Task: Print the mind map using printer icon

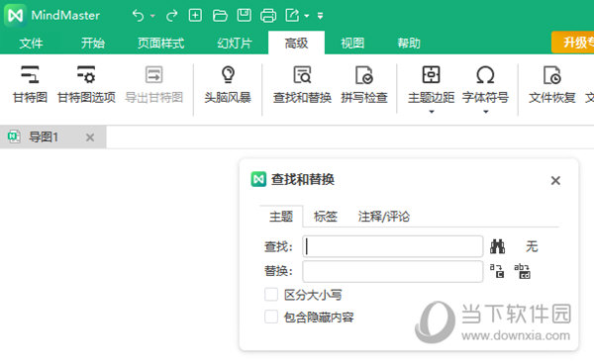Action: point(268,16)
